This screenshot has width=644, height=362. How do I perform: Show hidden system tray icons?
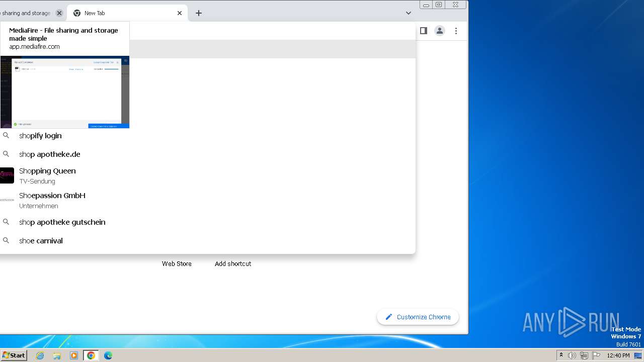(561, 355)
